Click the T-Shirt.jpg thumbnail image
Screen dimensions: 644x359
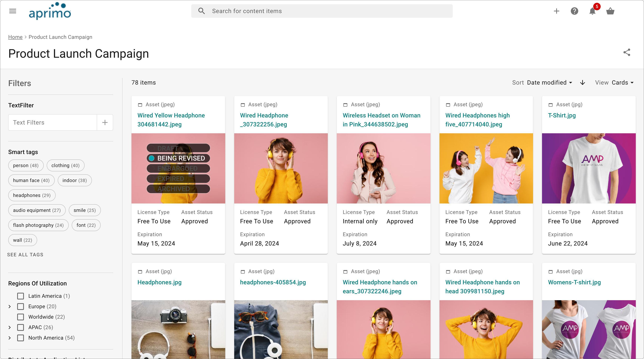(x=589, y=168)
